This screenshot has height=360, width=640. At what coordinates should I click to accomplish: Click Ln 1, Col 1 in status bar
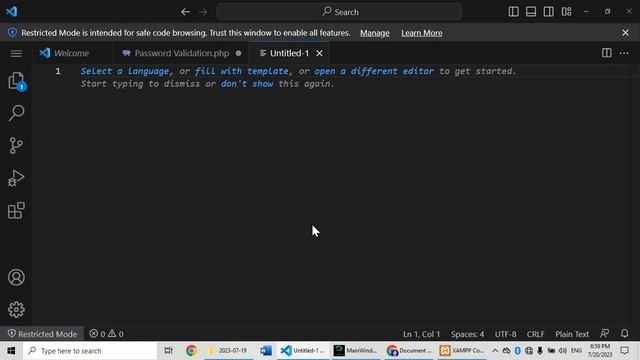(x=421, y=334)
